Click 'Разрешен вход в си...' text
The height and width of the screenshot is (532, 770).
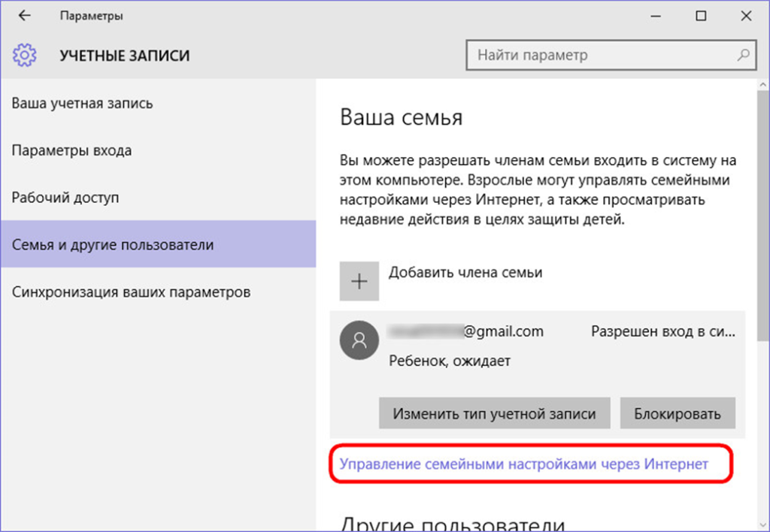(663, 332)
